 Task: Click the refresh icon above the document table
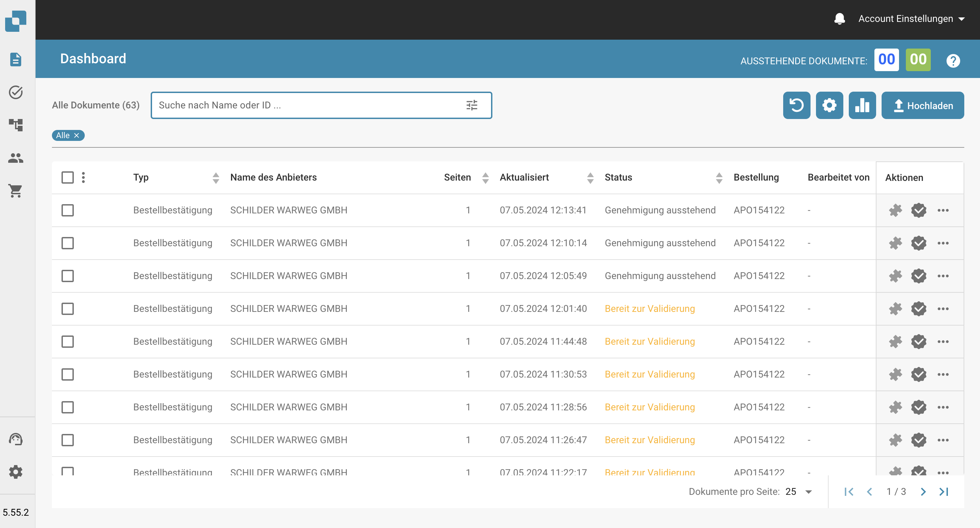[797, 105]
